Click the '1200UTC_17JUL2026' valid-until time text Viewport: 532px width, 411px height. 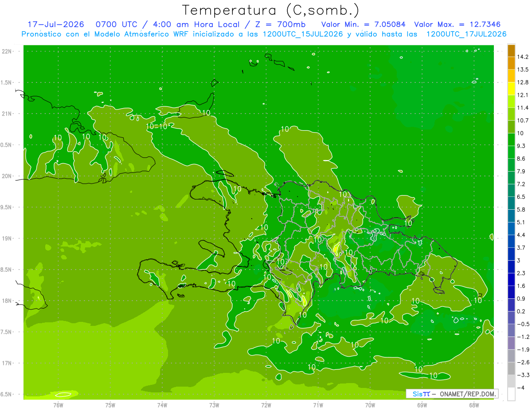pyautogui.click(x=466, y=34)
